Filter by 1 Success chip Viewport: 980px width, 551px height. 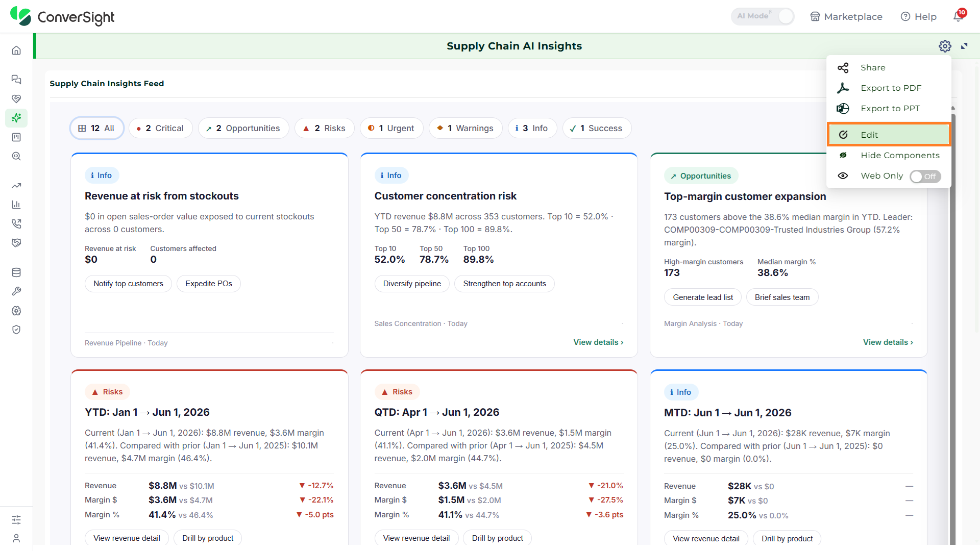click(597, 128)
